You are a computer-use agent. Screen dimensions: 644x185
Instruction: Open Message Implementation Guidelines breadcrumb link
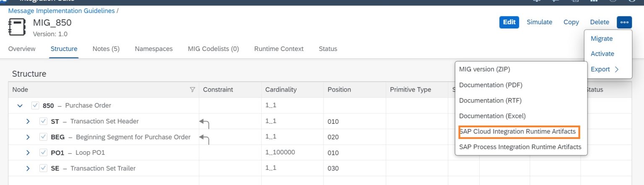61,11
